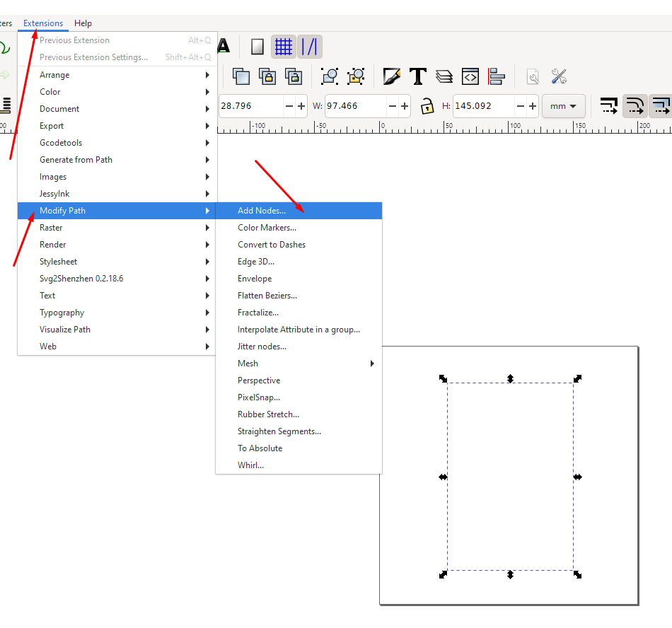
Task: Click the H input field showing 145.092
Action: [x=484, y=106]
